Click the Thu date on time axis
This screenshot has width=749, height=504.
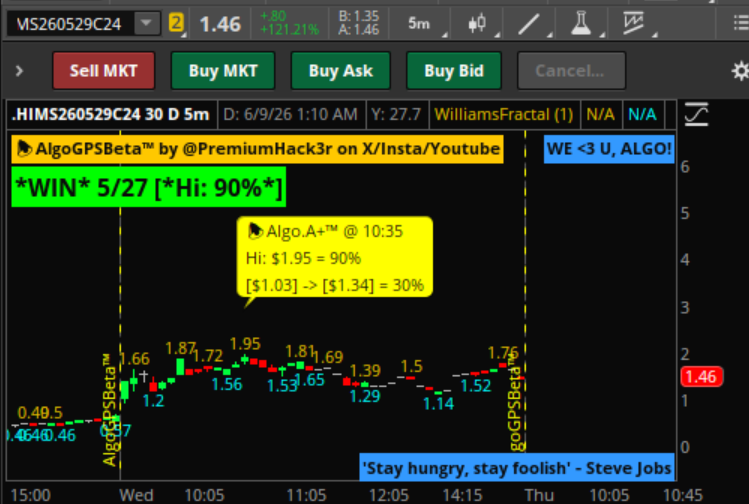coord(539,495)
